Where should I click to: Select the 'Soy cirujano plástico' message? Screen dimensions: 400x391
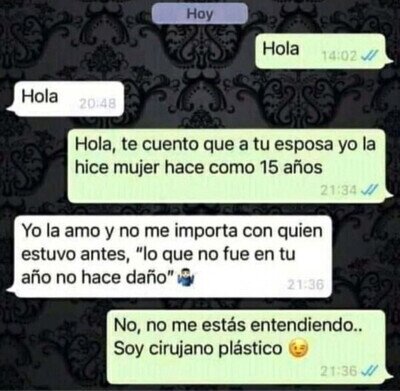[249, 347]
